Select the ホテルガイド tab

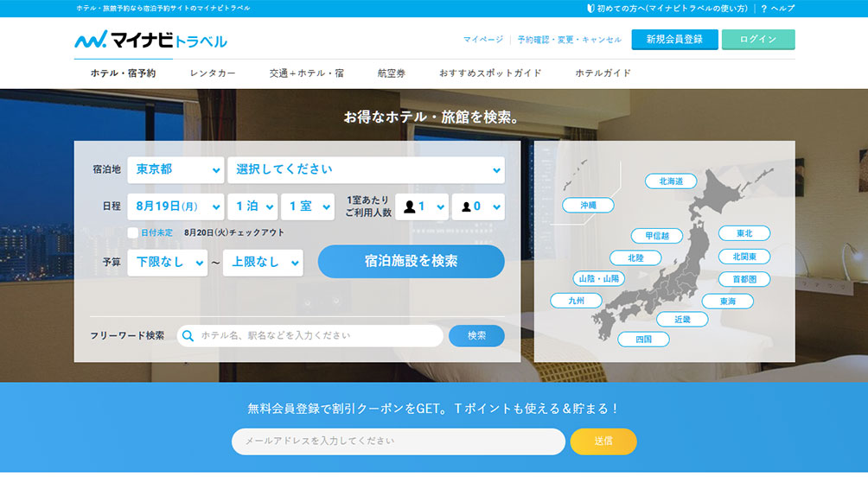click(x=603, y=73)
